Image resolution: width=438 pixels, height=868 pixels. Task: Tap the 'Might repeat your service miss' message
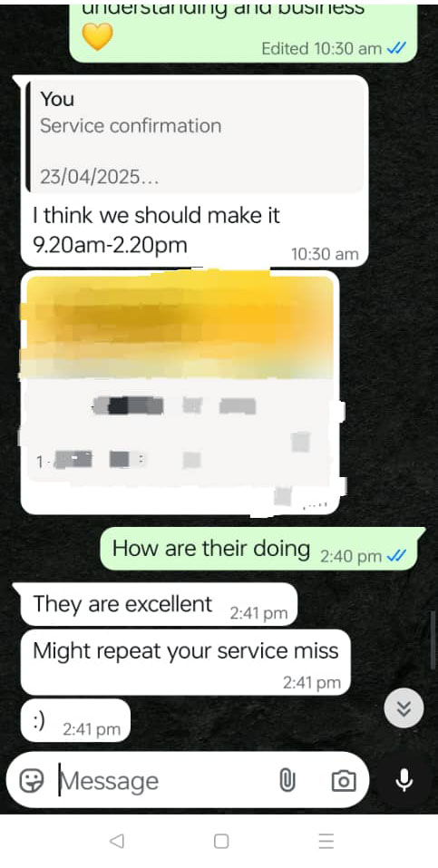186,663
